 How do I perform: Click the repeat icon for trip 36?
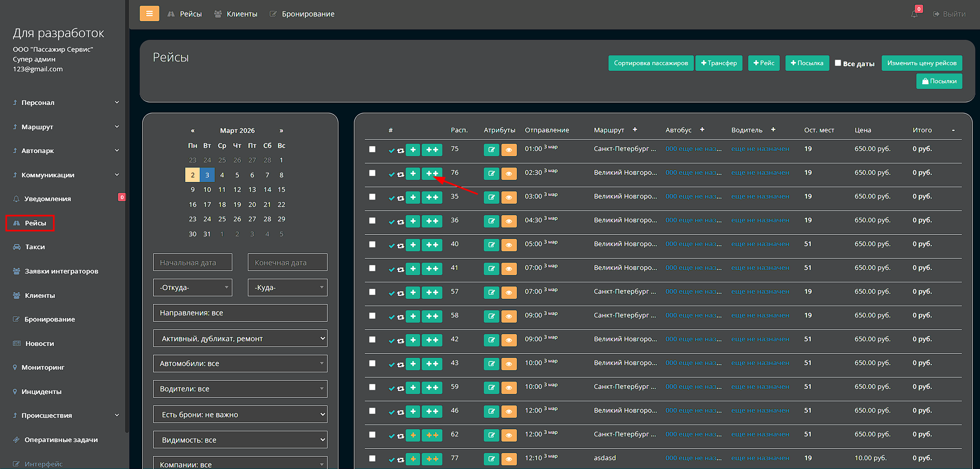click(x=400, y=221)
